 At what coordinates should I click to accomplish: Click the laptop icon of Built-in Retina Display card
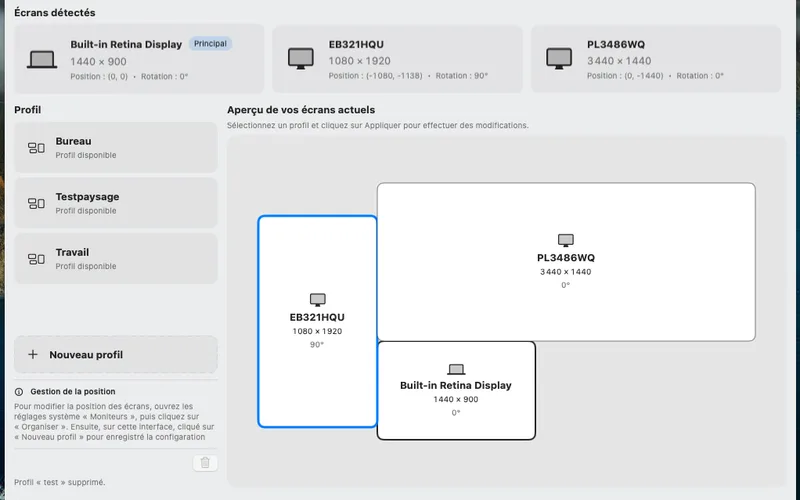42,59
